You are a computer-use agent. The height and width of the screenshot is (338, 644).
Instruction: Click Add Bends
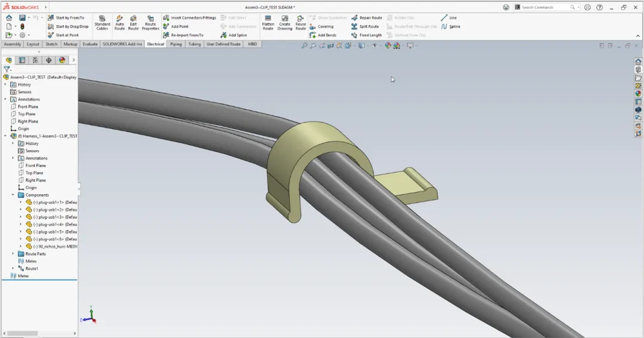pyautogui.click(x=323, y=35)
